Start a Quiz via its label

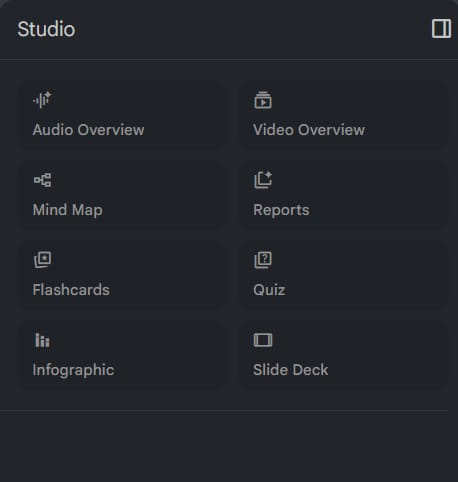[269, 290]
